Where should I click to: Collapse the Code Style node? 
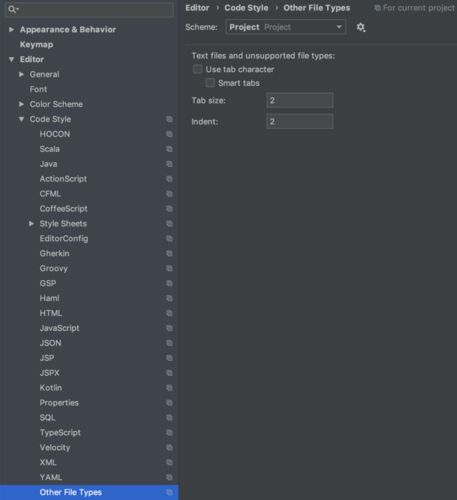click(x=21, y=119)
